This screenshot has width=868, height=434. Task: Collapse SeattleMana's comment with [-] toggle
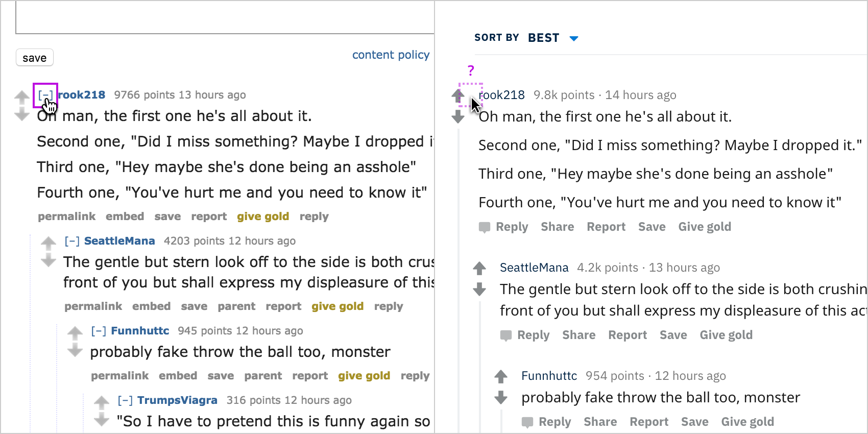72,241
